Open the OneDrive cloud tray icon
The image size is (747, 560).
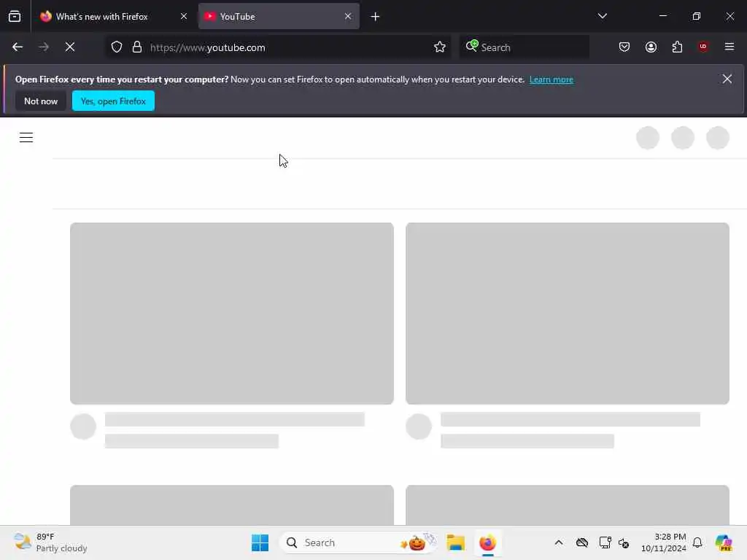pyautogui.click(x=581, y=542)
